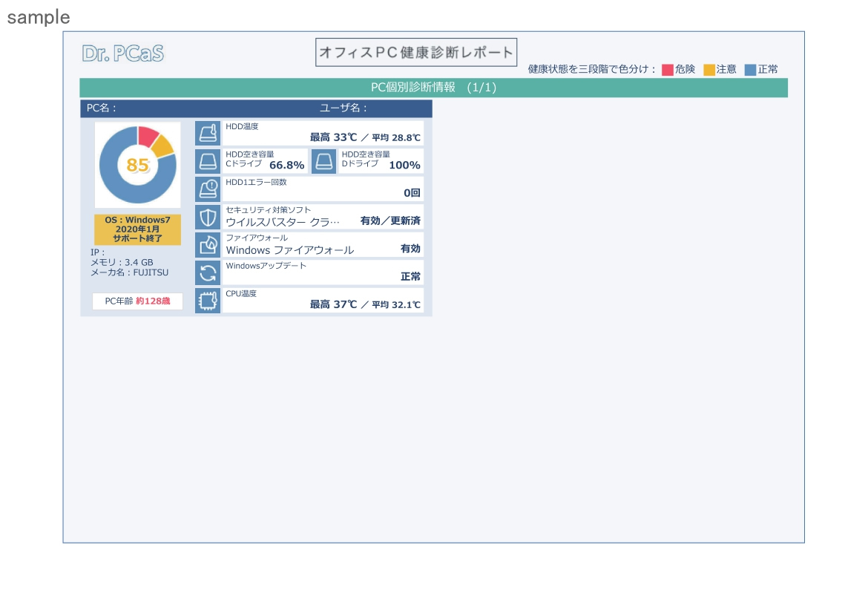Click the HDD1エラー回数 label
Screen dimensions: 868x614
click(x=256, y=183)
